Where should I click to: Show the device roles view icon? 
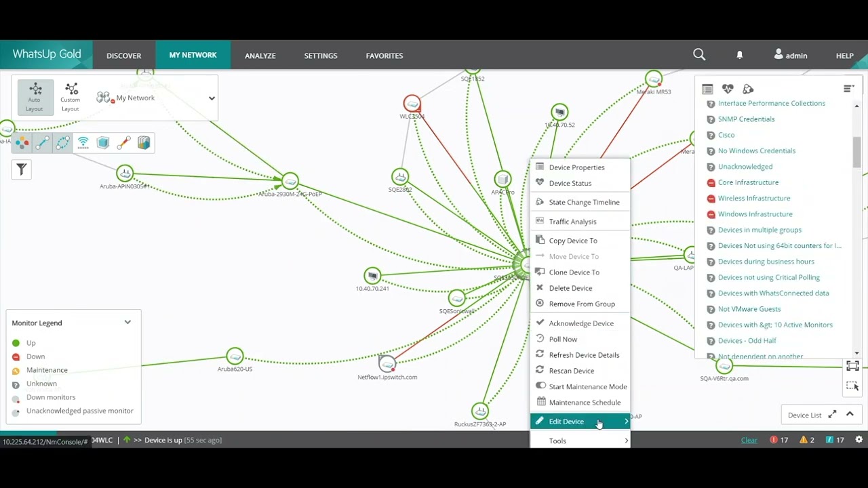pyautogui.click(x=748, y=89)
